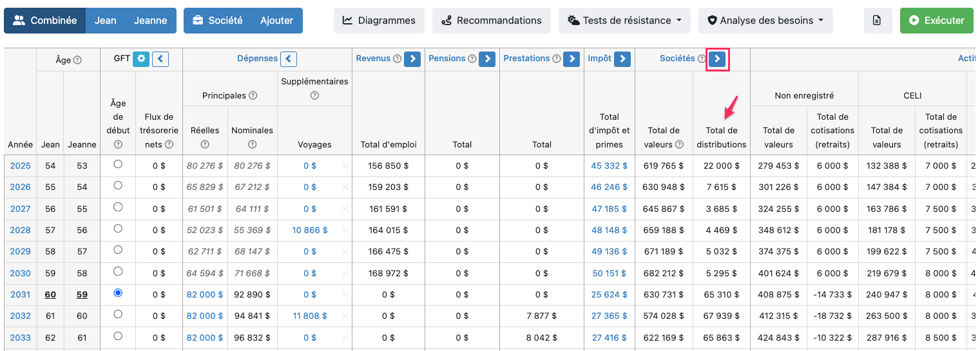980x351 pixels.
Task: Open the Société tab
Action: (217, 21)
